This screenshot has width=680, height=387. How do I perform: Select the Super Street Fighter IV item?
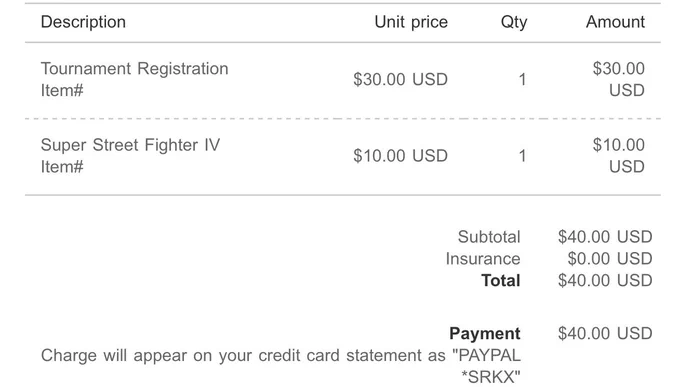[130, 145]
